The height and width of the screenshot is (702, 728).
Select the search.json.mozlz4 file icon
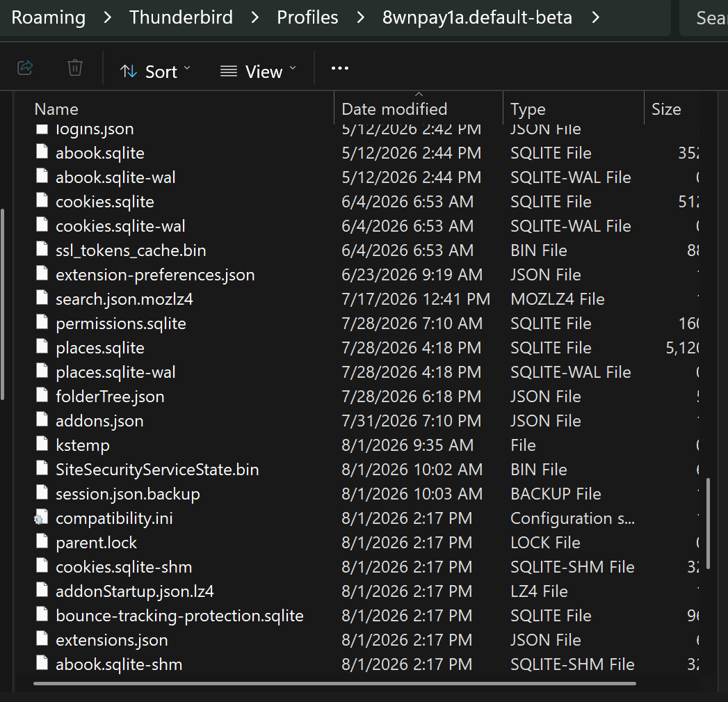pos(42,298)
